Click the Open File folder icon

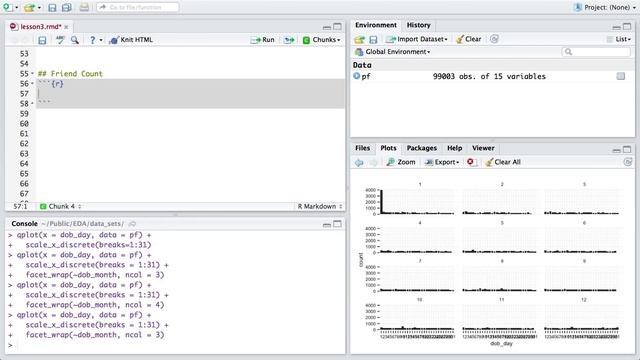click(29, 7)
